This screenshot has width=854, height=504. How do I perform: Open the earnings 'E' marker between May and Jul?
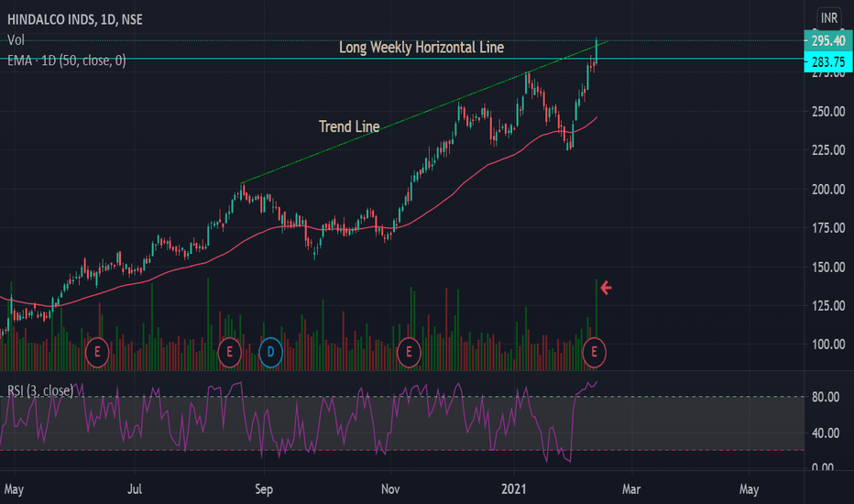tap(97, 353)
